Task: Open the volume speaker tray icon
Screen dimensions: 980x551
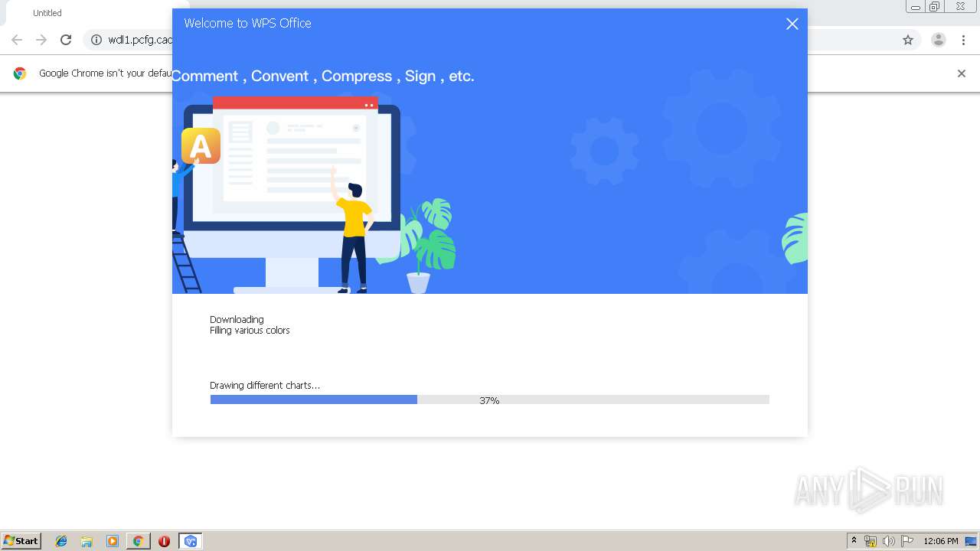Action: click(x=889, y=541)
